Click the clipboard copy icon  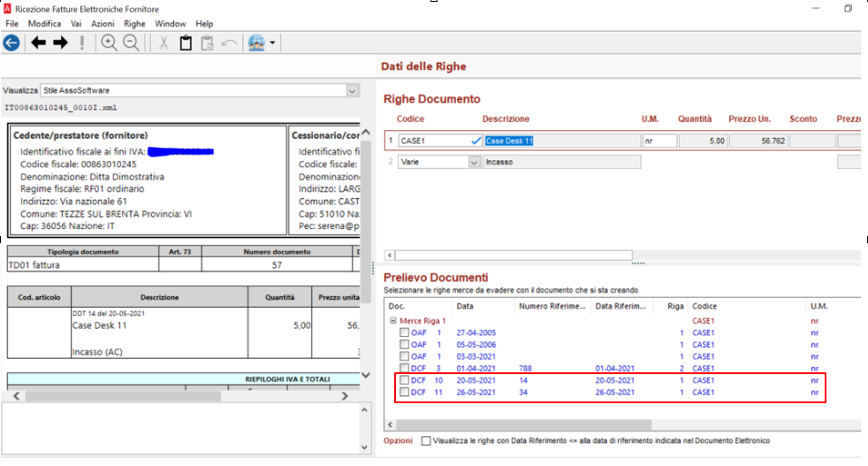click(x=186, y=42)
